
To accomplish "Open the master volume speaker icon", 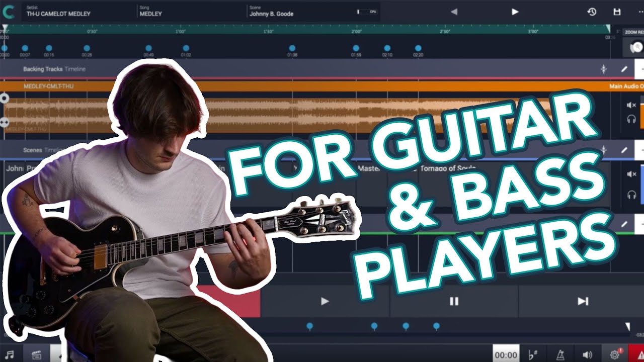I will pos(587,354).
